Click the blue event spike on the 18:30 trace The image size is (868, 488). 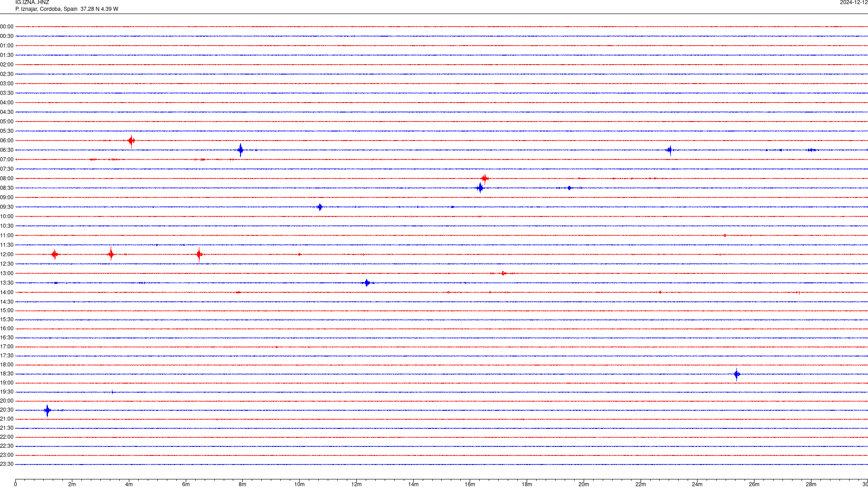coord(737,374)
